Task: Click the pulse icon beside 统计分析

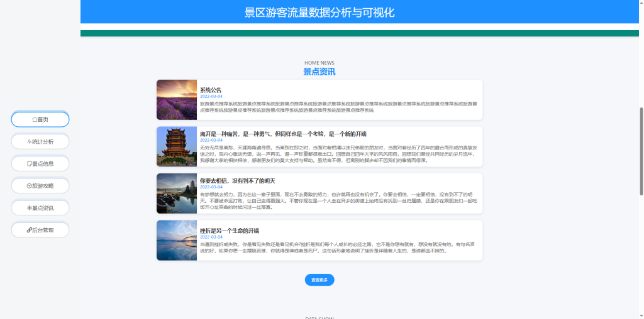Action: 29,141
